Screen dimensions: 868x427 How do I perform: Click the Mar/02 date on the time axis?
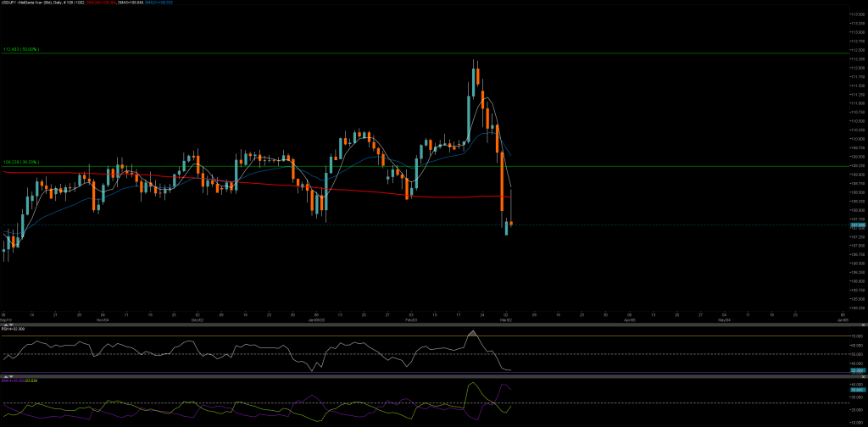click(505, 320)
